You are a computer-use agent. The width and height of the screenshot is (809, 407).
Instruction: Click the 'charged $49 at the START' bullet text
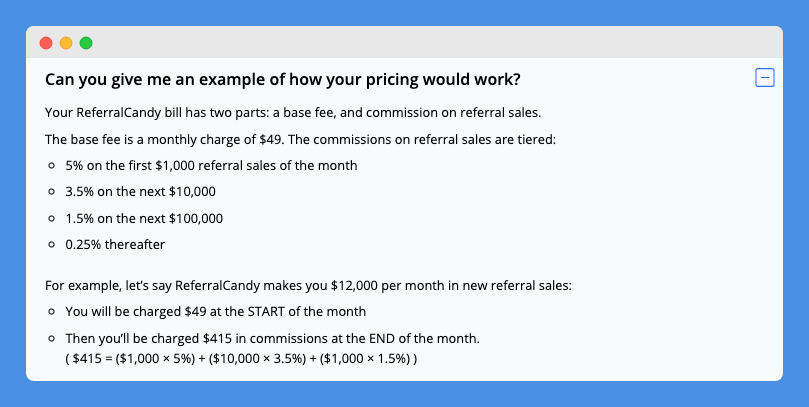(216, 312)
